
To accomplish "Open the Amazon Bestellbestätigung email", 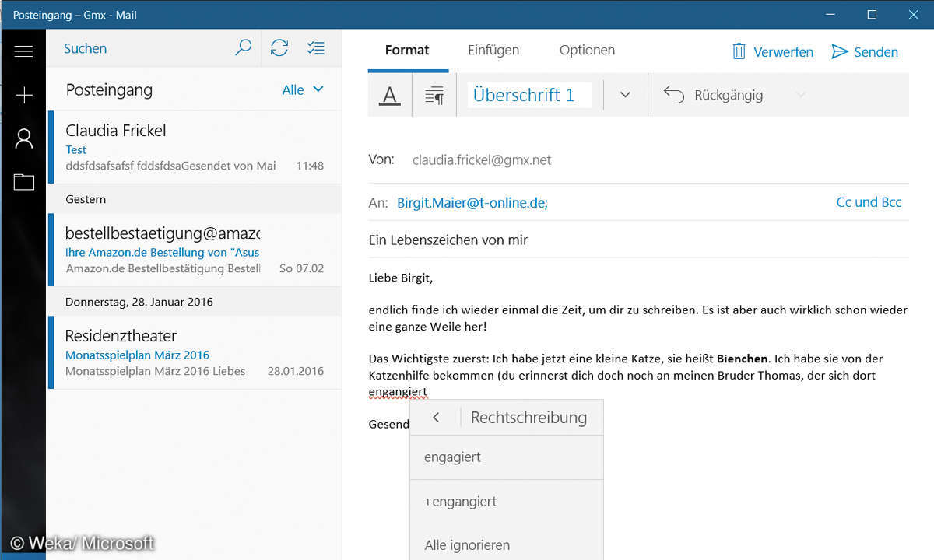I will pos(195,250).
